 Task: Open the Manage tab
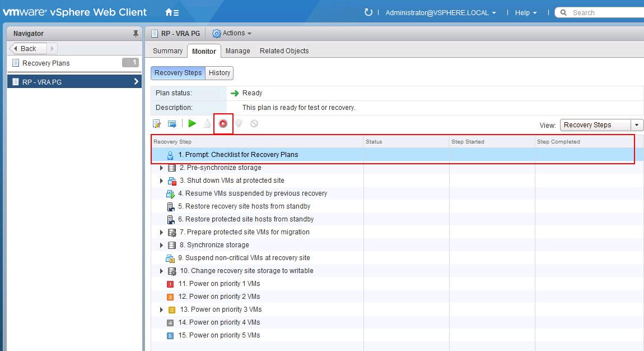238,51
